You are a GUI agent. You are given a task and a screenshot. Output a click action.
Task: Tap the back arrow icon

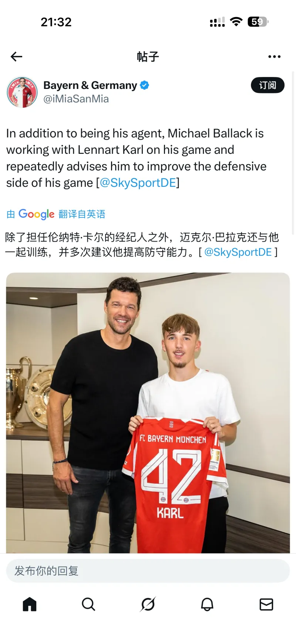click(16, 57)
